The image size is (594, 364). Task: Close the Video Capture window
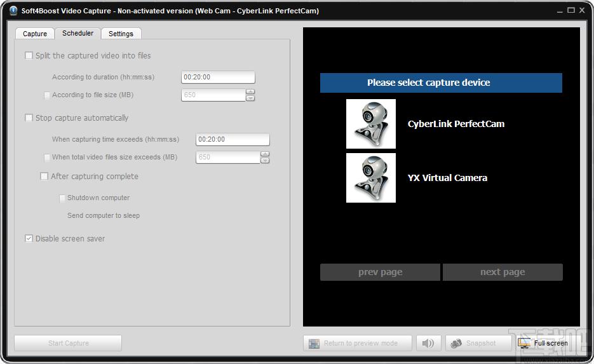(x=583, y=11)
